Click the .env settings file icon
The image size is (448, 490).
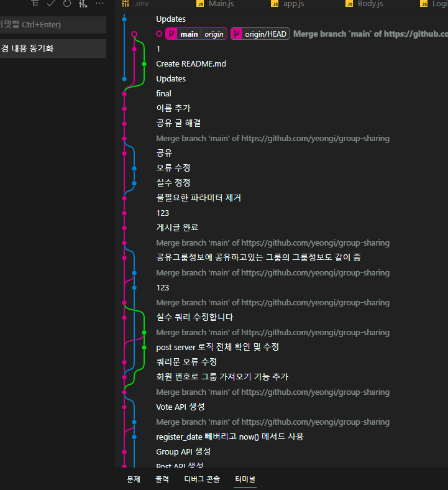(126, 4)
